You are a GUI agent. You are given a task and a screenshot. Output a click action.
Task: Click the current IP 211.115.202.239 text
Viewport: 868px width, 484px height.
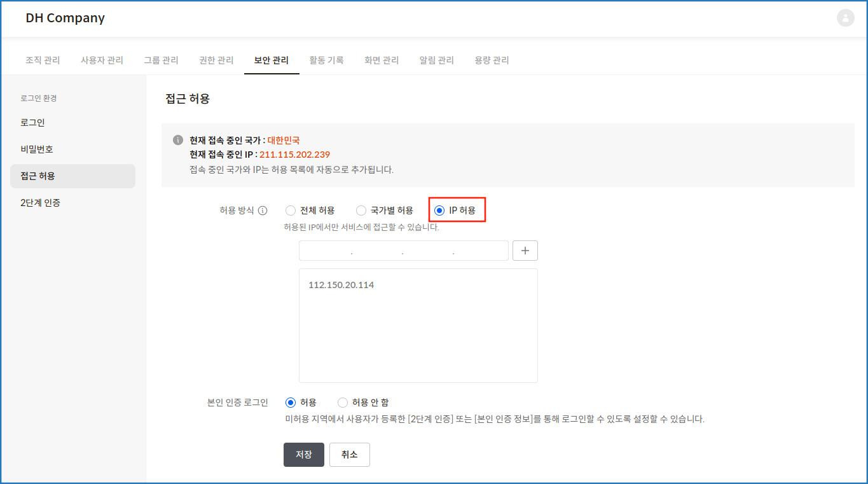click(294, 155)
